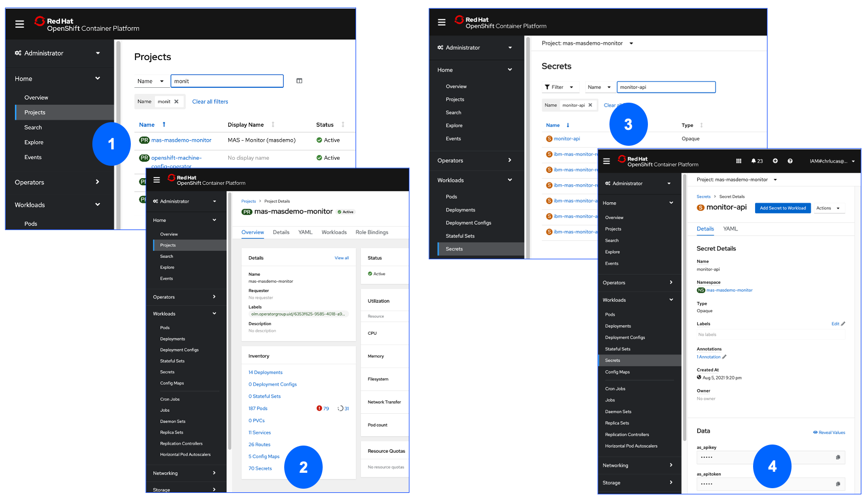The width and height of the screenshot is (868, 501).
Task: Click the project name filter field containing 'monit'
Action: point(227,81)
